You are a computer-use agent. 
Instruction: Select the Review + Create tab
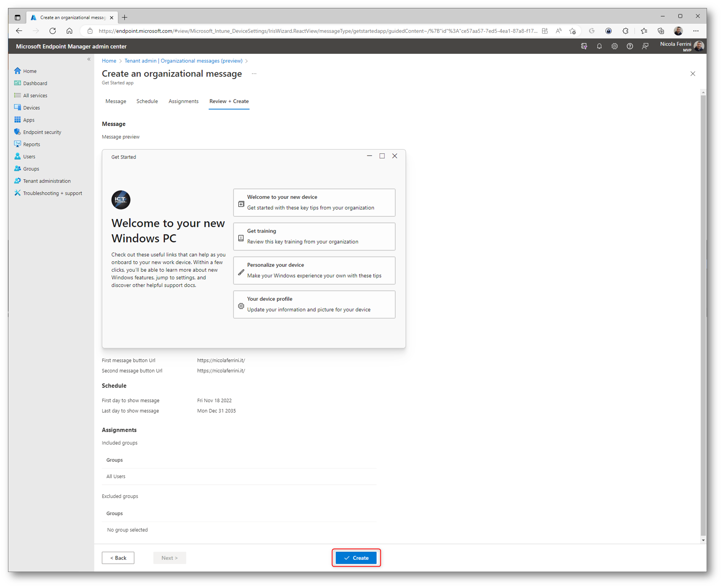(x=229, y=101)
